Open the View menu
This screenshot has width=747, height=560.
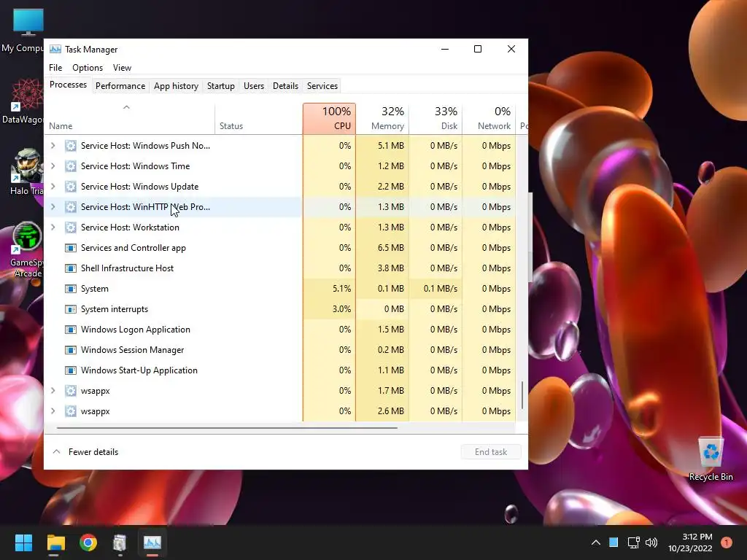pyautogui.click(x=122, y=68)
